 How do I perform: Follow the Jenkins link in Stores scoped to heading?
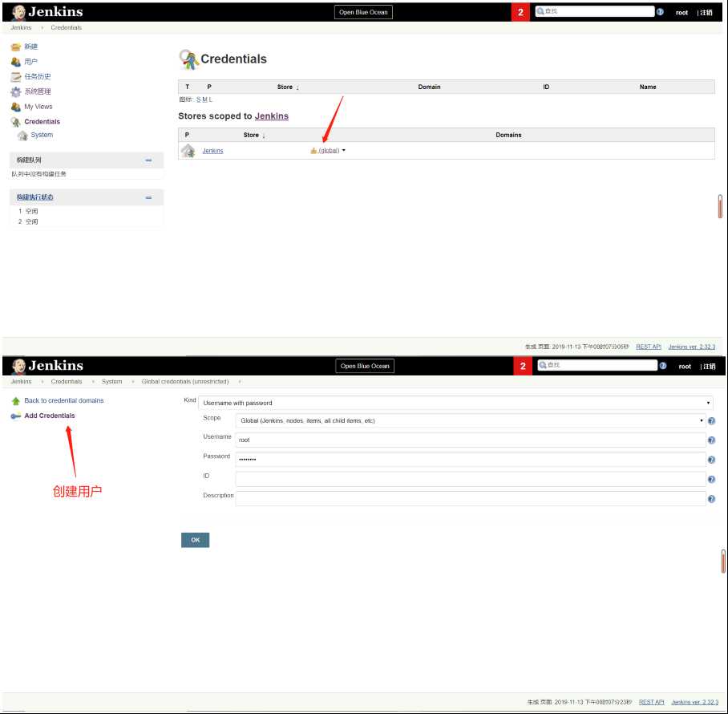point(272,116)
